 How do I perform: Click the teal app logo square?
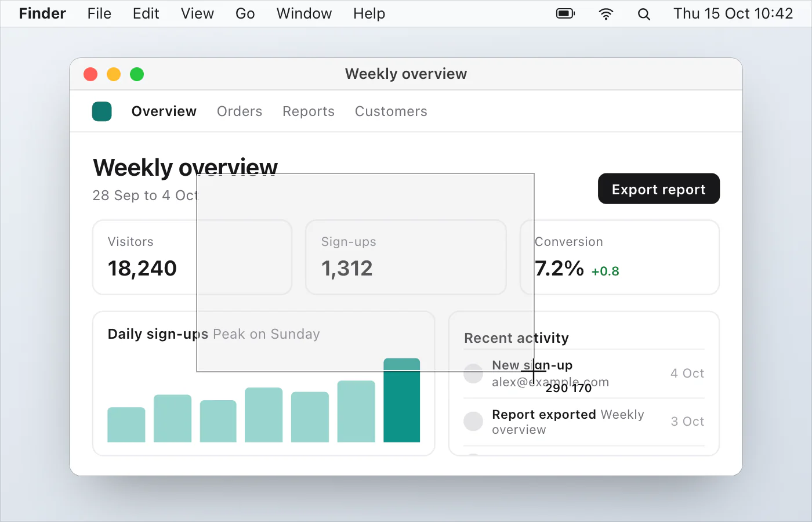click(102, 111)
